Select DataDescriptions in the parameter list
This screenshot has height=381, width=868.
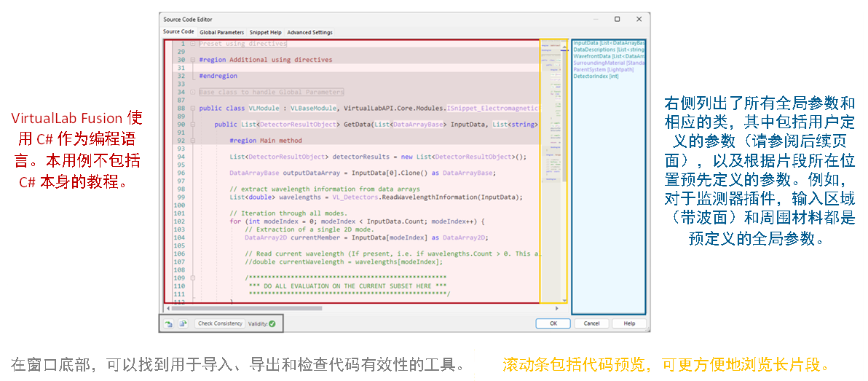(609, 50)
